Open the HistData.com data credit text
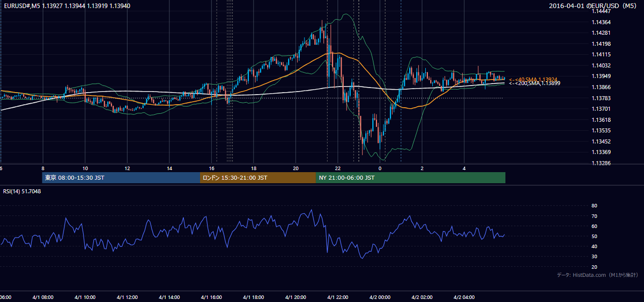The image size is (644, 302). (x=598, y=275)
